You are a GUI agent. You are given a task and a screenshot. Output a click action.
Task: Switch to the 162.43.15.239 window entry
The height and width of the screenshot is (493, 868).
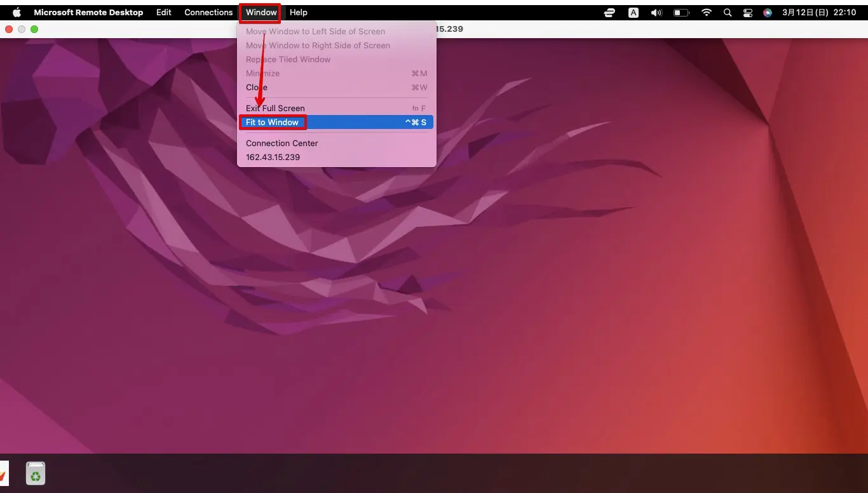click(x=273, y=157)
